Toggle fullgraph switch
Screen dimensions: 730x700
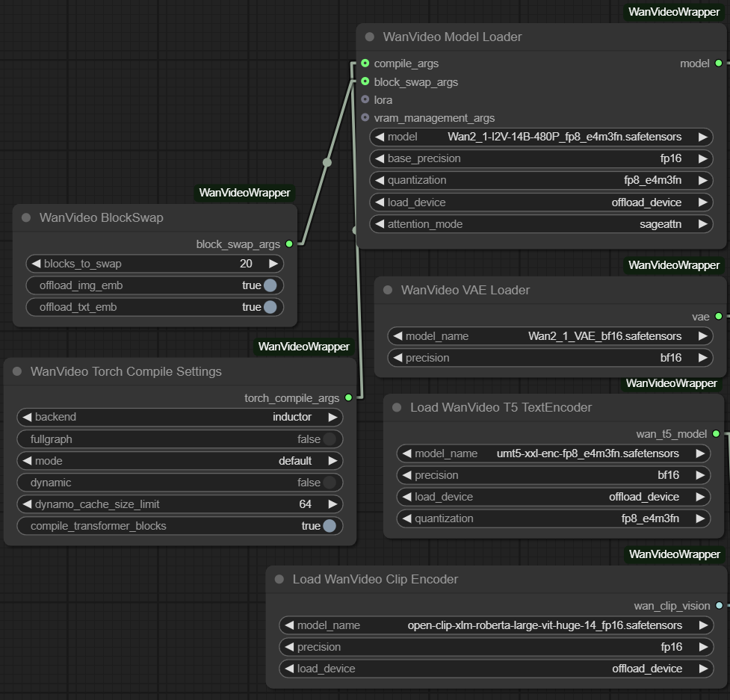pos(330,439)
